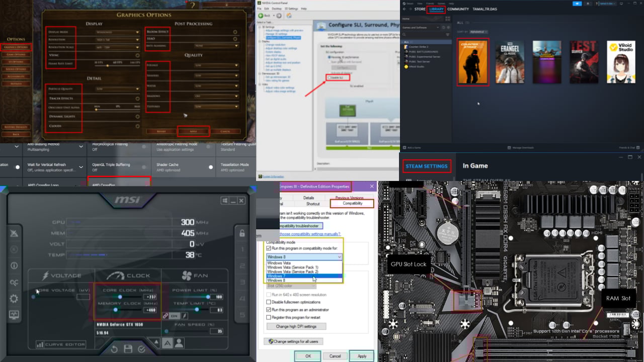Click OK in the Properties dialog
Image resolution: width=644 pixels, height=362 pixels.
[307, 356]
